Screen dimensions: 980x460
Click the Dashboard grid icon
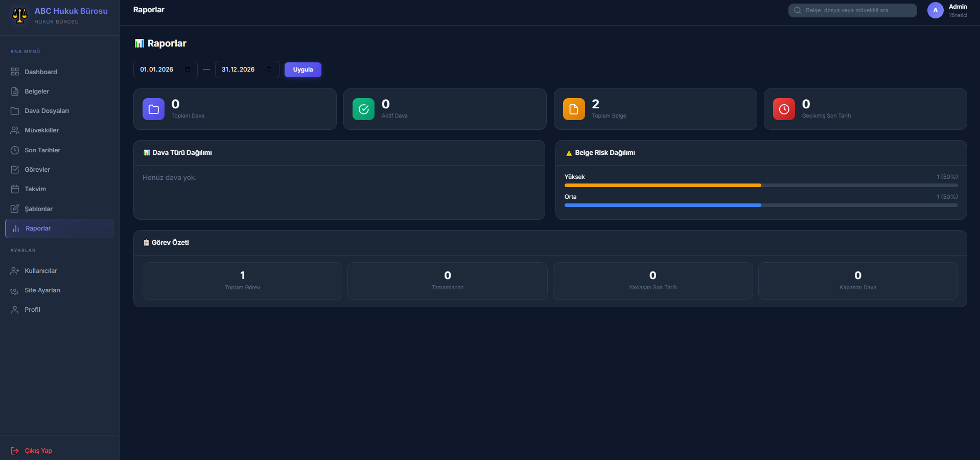pyautogui.click(x=15, y=72)
